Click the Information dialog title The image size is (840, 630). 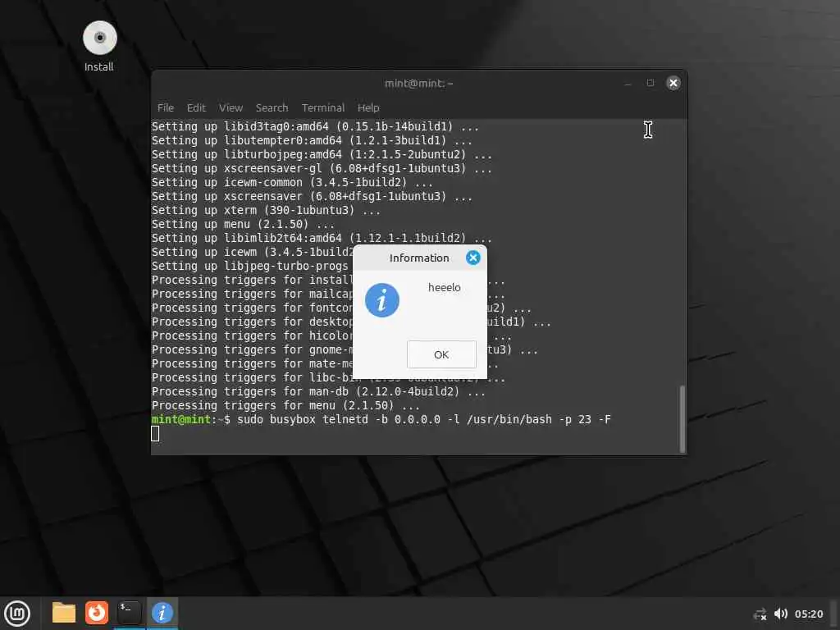tap(419, 258)
